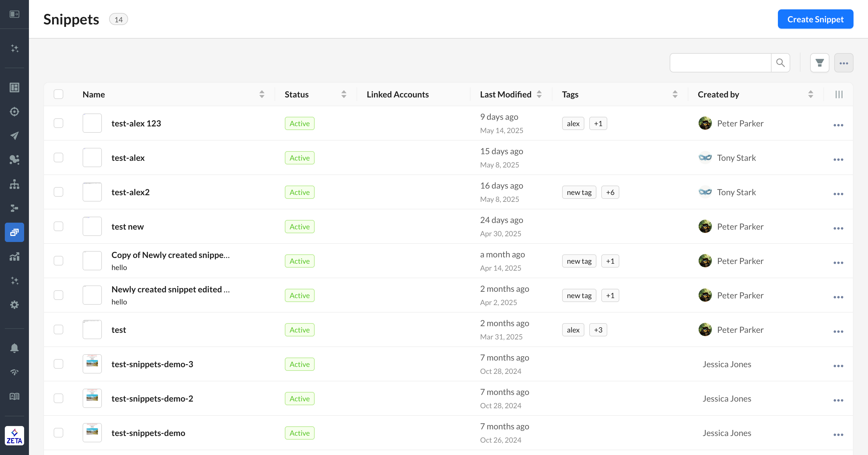
Task: Open the paper plane campaigns icon
Action: (14, 135)
